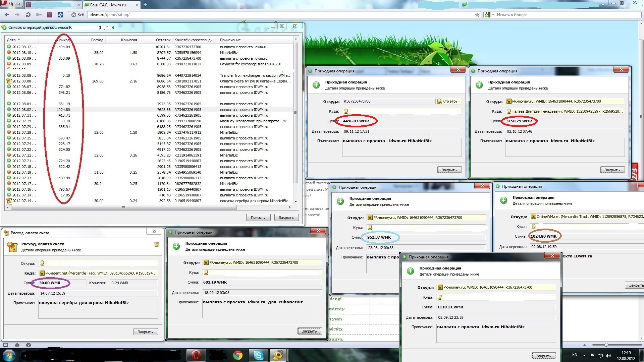Open the Google search engine dropdown
The width and height of the screenshot is (644, 362).
tap(493, 15)
